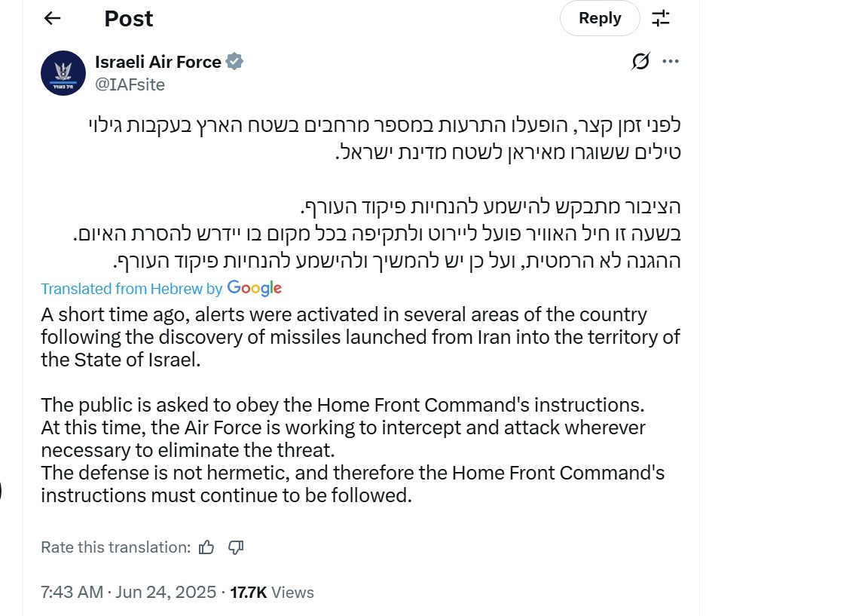Viewport: 868px width, 616px height.
Task: Click the Google logo under the post
Action: coord(254,288)
